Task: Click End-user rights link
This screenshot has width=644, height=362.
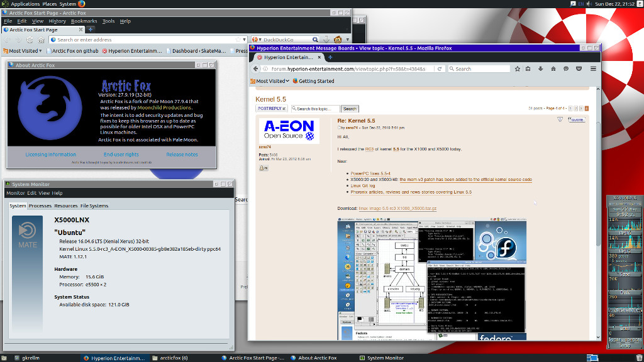Action: pyautogui.click(x=121, y=155)
